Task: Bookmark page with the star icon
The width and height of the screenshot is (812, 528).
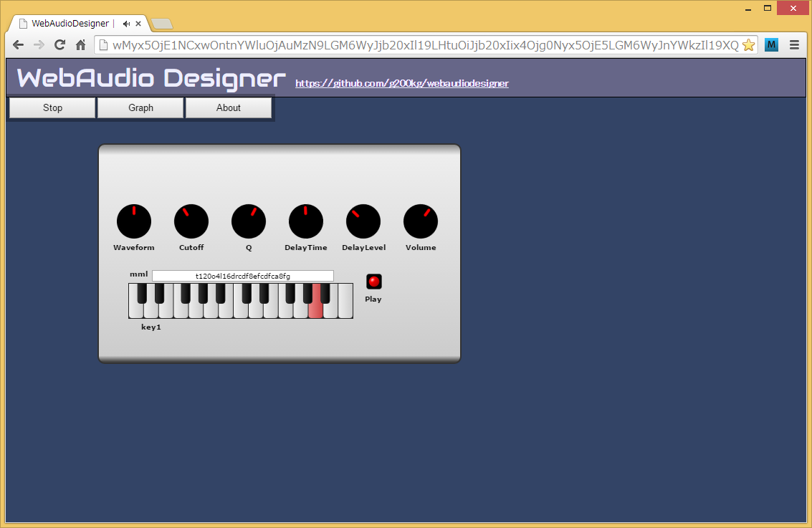Action: click(748, 45)
